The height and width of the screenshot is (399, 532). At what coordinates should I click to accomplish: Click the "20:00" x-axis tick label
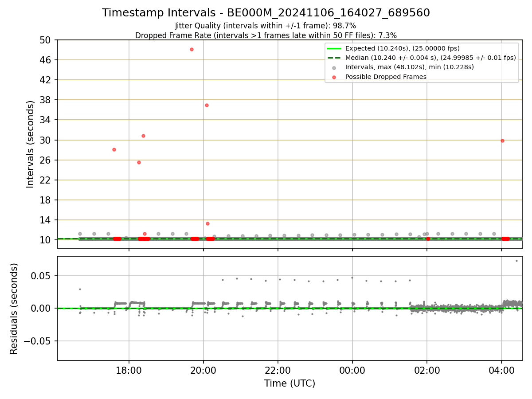tap(203, 370)
